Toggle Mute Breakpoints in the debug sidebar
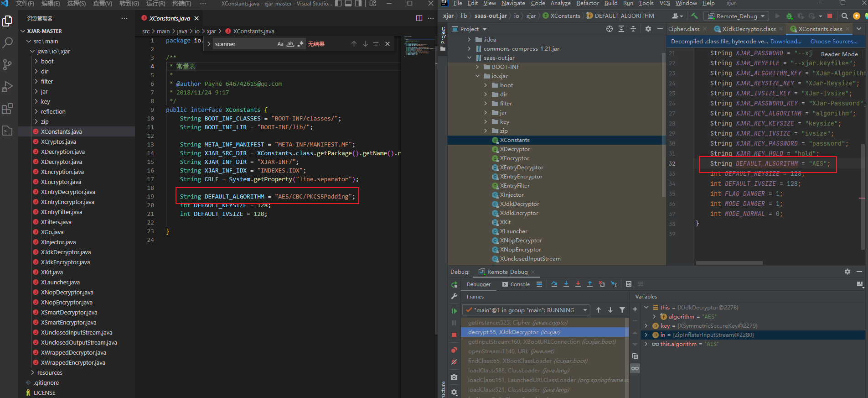This screenshot has width=868, height=398. pyautogui.click(x=454, y=362)
